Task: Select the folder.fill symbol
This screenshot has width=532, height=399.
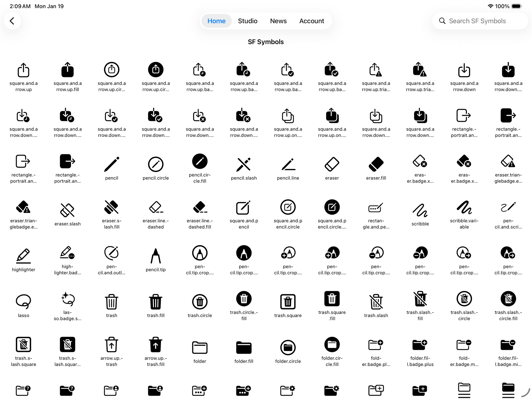Action: (244, 347)
